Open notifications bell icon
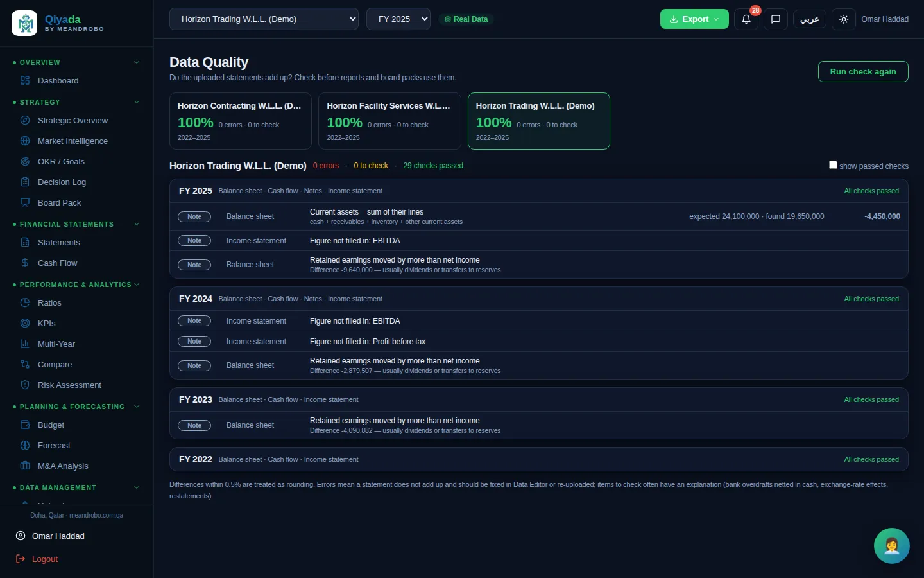 [x=746, y=19]
